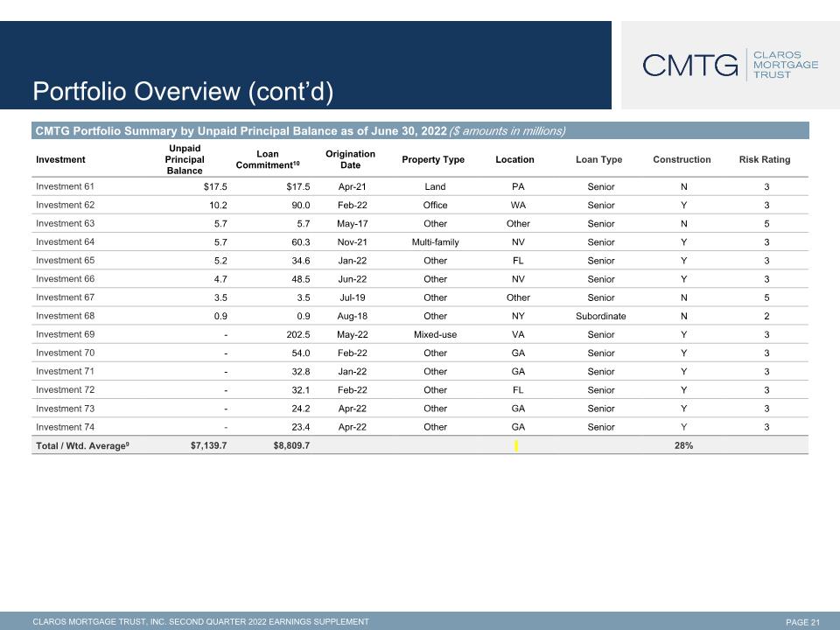Click origination date 'Apr-21'
This screenshot has height=630, width=840.
point(352,187)
